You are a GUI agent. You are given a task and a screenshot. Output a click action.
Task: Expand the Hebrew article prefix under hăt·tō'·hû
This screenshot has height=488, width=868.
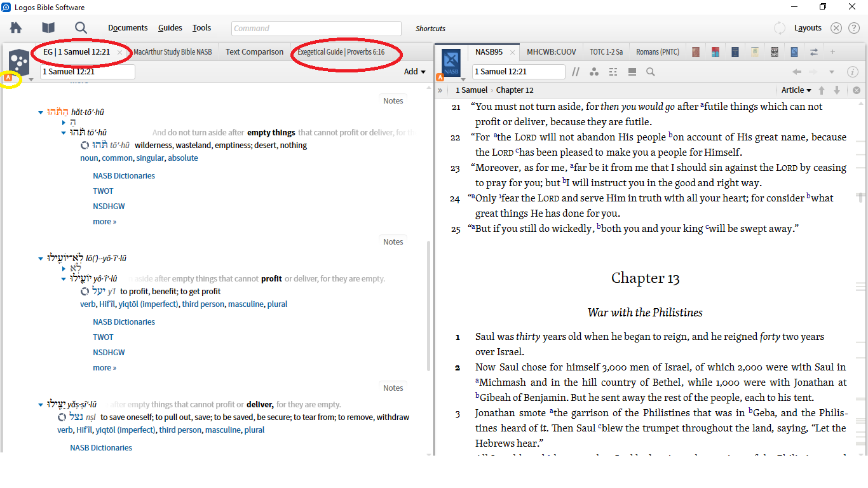(64, 122)
